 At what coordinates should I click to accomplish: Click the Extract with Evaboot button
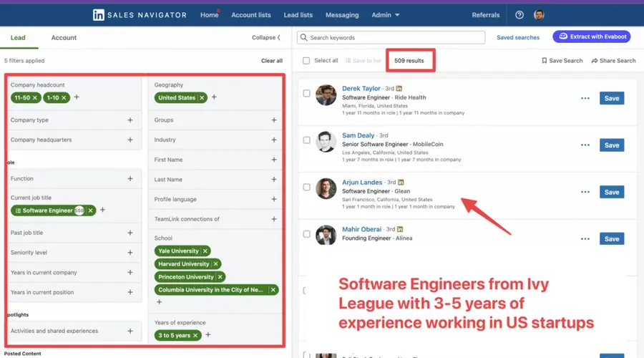pos(592,37)
